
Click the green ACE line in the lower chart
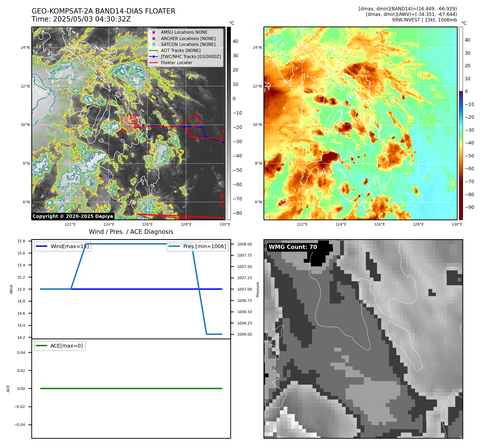[x=131, y=388]
